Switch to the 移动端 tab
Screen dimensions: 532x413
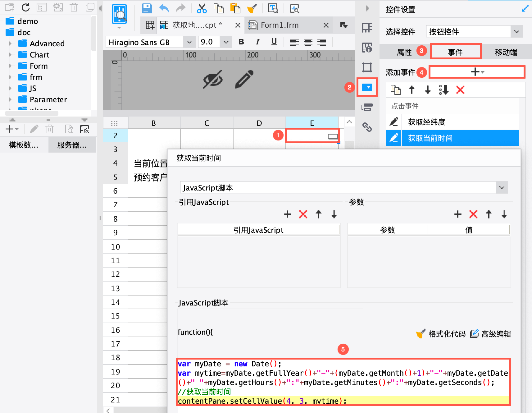coord(506,52)
